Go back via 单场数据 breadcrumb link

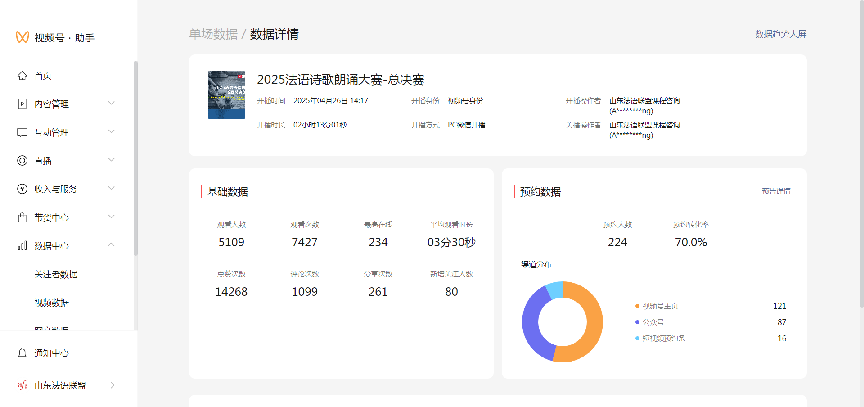click(x=212, y=34)
